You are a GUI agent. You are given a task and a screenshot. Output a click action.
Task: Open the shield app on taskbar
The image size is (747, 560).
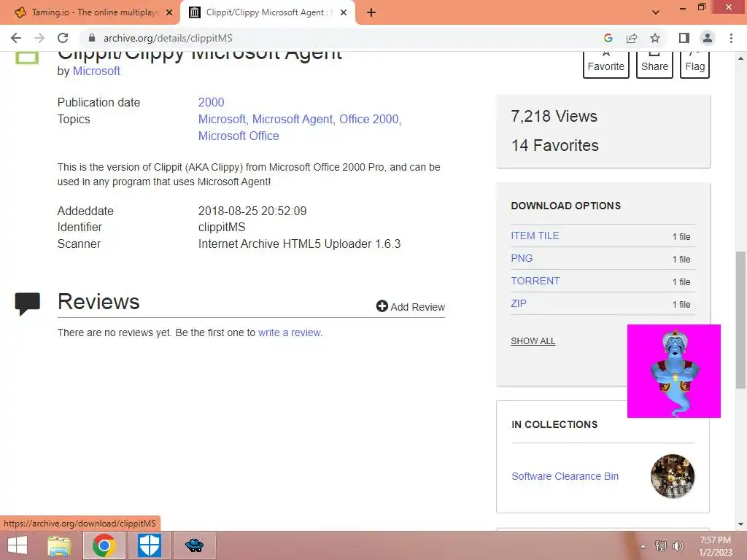point(150,545)
